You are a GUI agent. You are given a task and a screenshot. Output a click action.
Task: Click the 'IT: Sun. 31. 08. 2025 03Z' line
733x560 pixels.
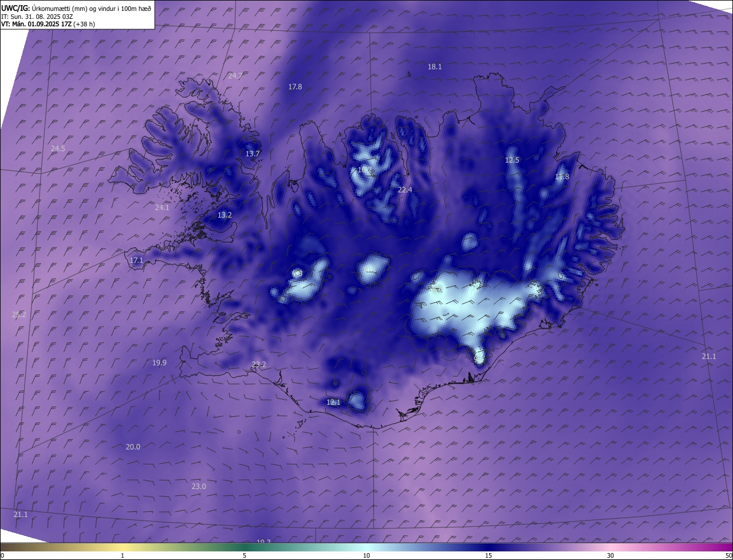click(x=37, y=17)
